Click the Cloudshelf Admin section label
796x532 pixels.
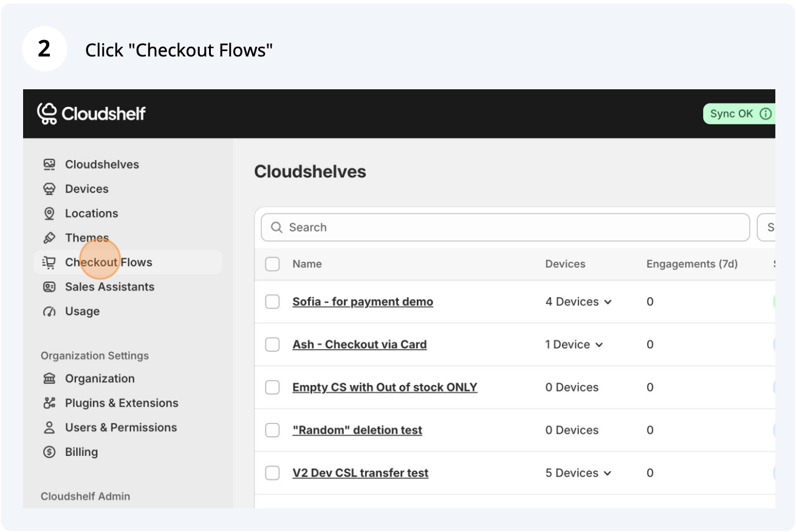point(86,496)
